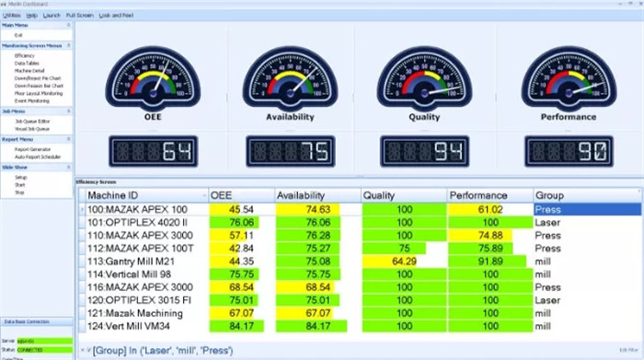The height and width of the screenshot is (360, 644).
Task: Click the Availability speedometer gauge
Action: (x=290, y=78)
